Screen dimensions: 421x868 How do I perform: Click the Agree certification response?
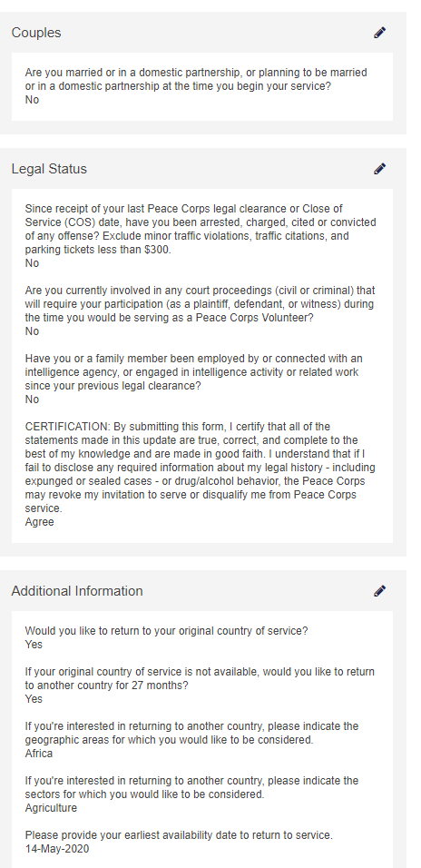39,521
